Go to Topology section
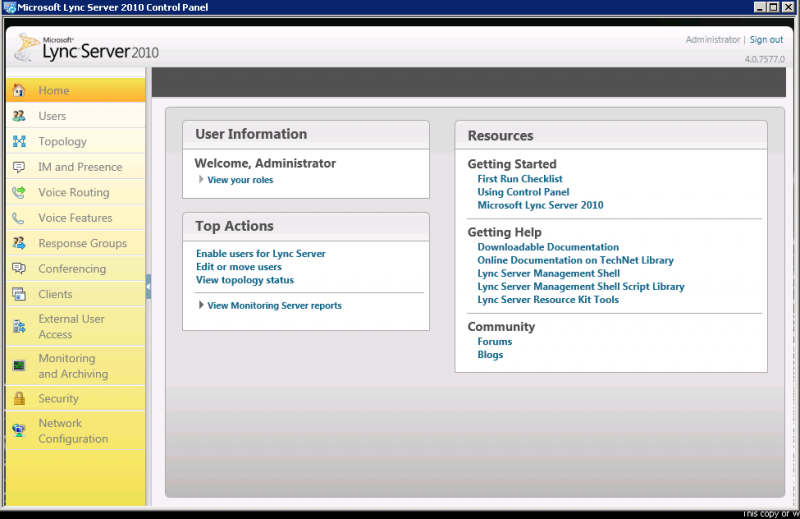Screen dimensions: 800x519 (x=76, y=141)
